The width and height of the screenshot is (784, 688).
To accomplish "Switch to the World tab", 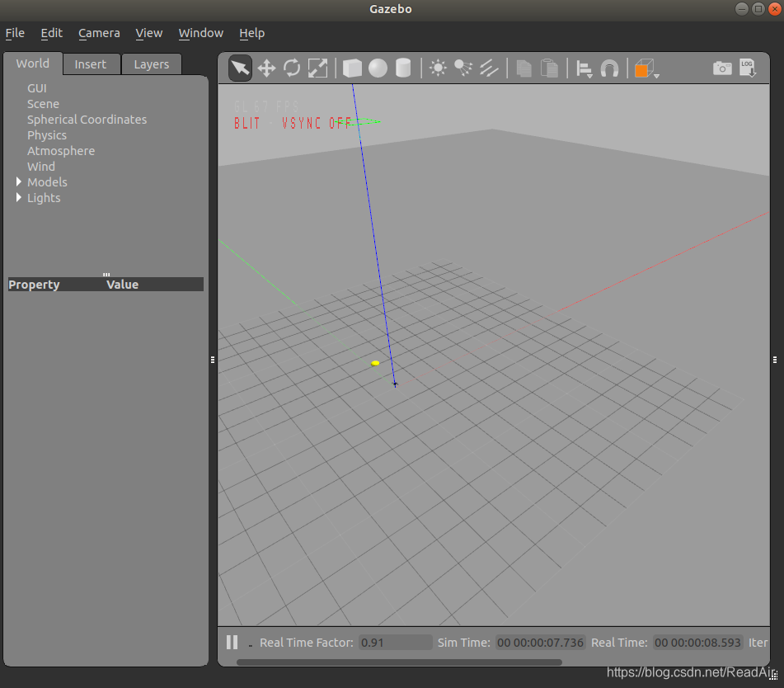I will point(32,64).
